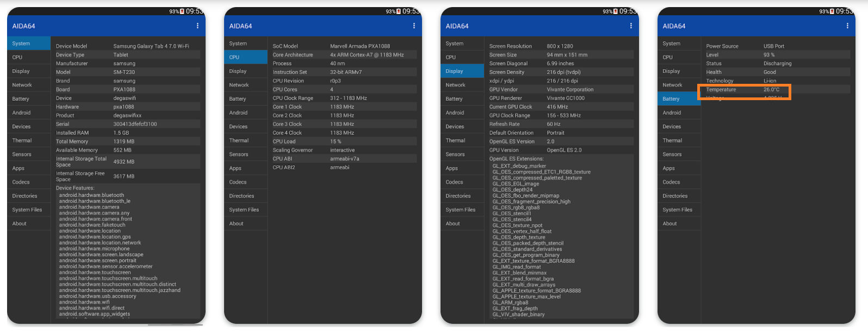Go to Battery from the CPU screen sidebar
This screenshot has width=868, height=332.
point(246,99)
